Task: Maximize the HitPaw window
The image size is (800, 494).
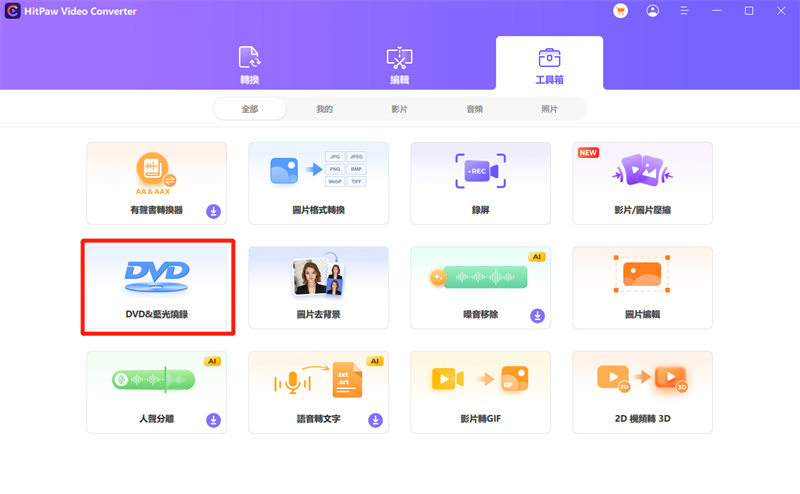Action: (x=749, y=11)
